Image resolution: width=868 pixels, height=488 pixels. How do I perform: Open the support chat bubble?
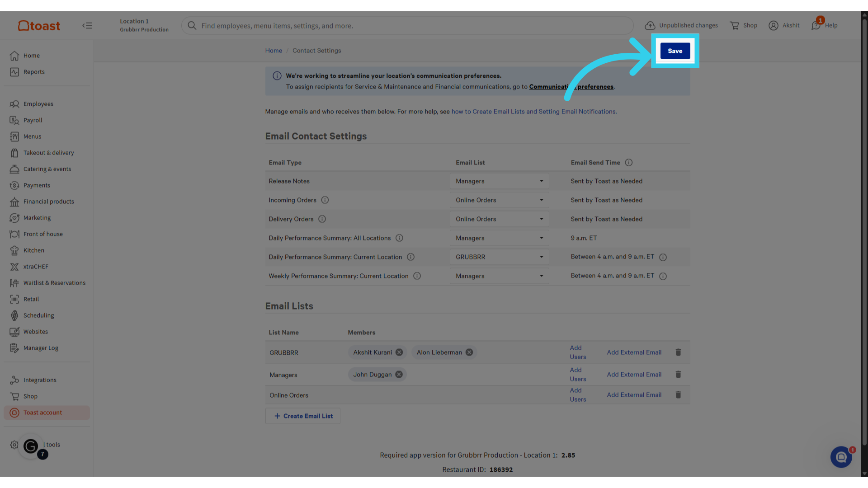[841, 457]
